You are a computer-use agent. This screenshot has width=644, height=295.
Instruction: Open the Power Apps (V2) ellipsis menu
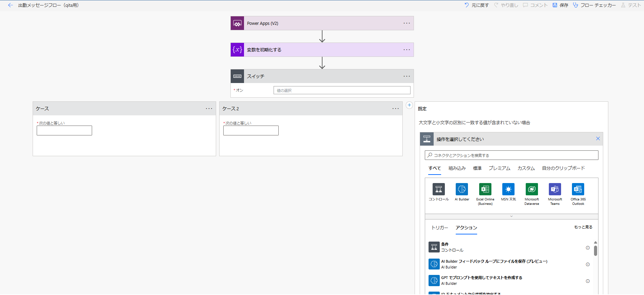pos(407,23)
